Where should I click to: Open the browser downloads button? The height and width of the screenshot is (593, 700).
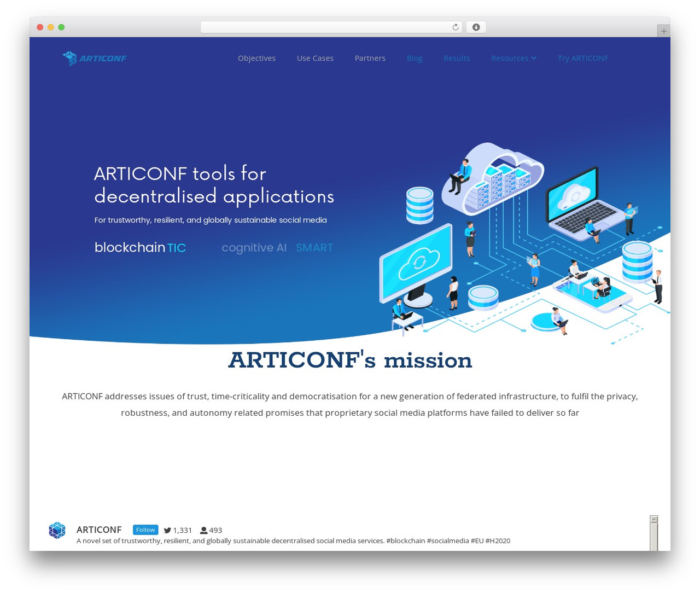(x=476, y=27)
